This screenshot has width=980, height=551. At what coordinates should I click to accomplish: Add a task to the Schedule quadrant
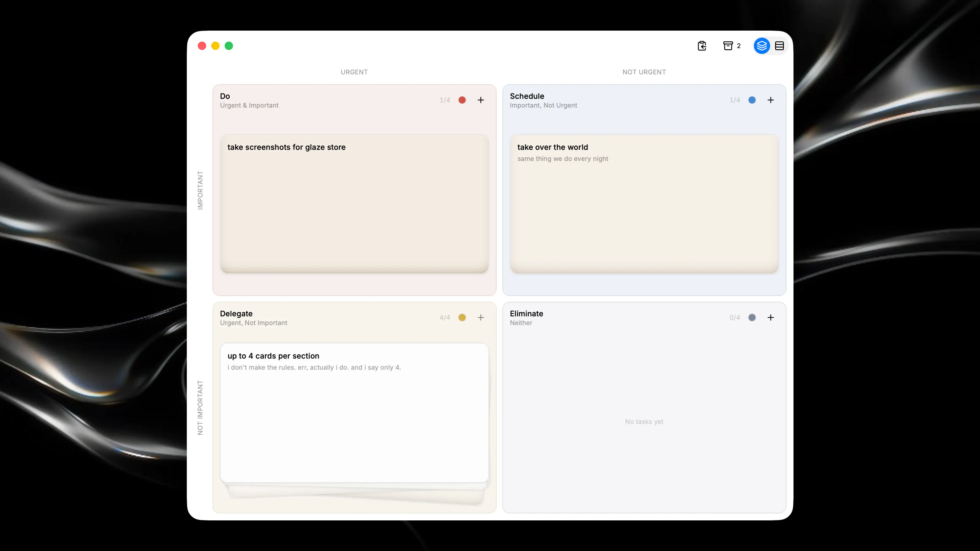pos(771,100)
